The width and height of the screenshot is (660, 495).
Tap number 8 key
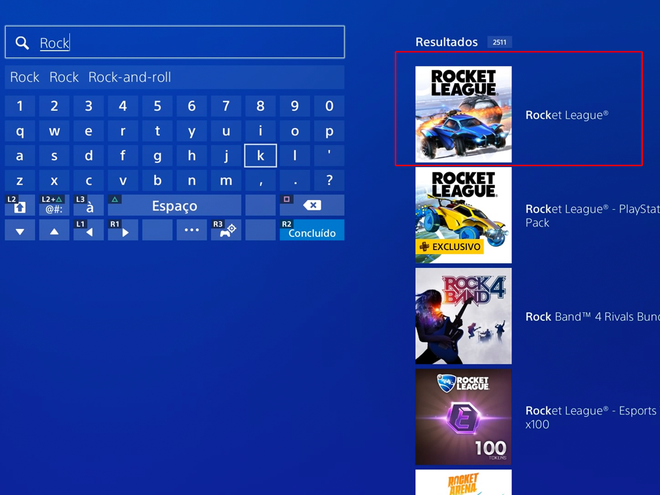point(261,106)
